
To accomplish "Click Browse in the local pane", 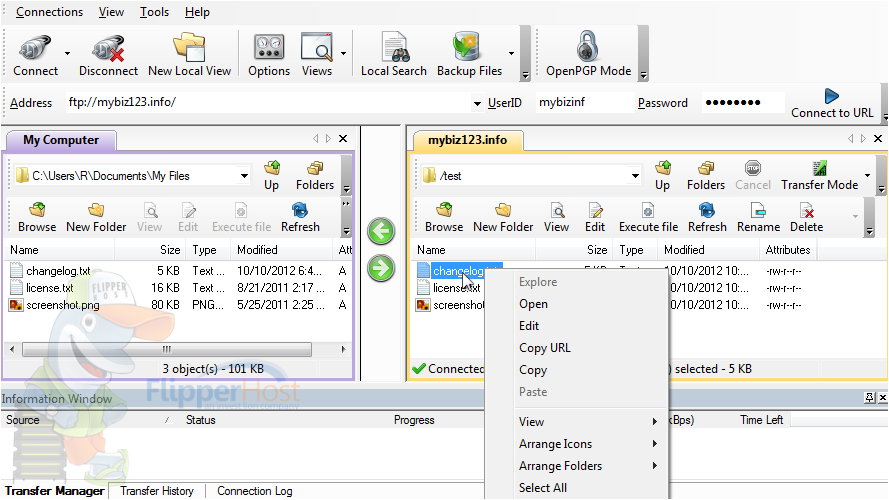I will [37, 210].
